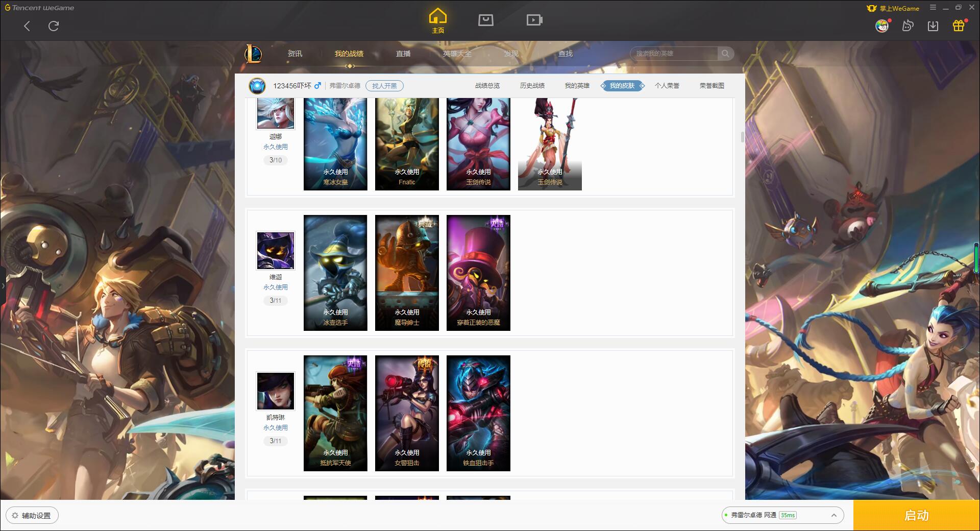980x531 pixels.
Task: Switch to 历史战绩 sub-tab
Action: 532,86
